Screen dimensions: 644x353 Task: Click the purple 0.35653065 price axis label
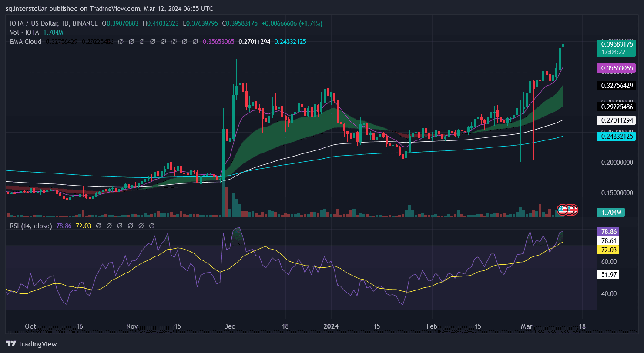[x=617, y=68]
